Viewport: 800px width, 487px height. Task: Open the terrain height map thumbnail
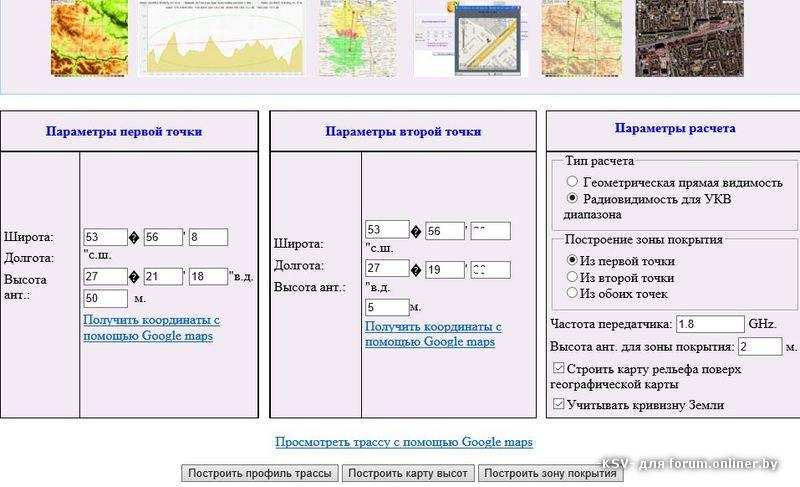click(89, 38)
